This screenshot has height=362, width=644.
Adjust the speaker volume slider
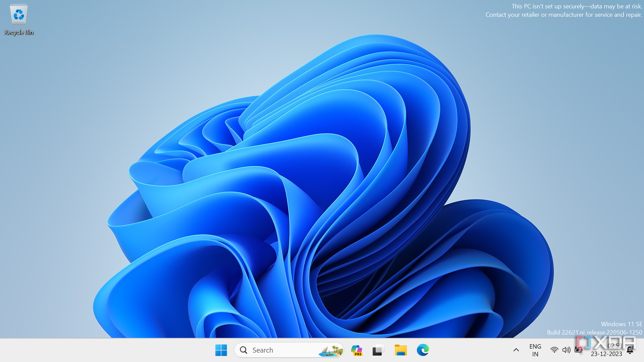pyautogui.click(x=566, y=350)
